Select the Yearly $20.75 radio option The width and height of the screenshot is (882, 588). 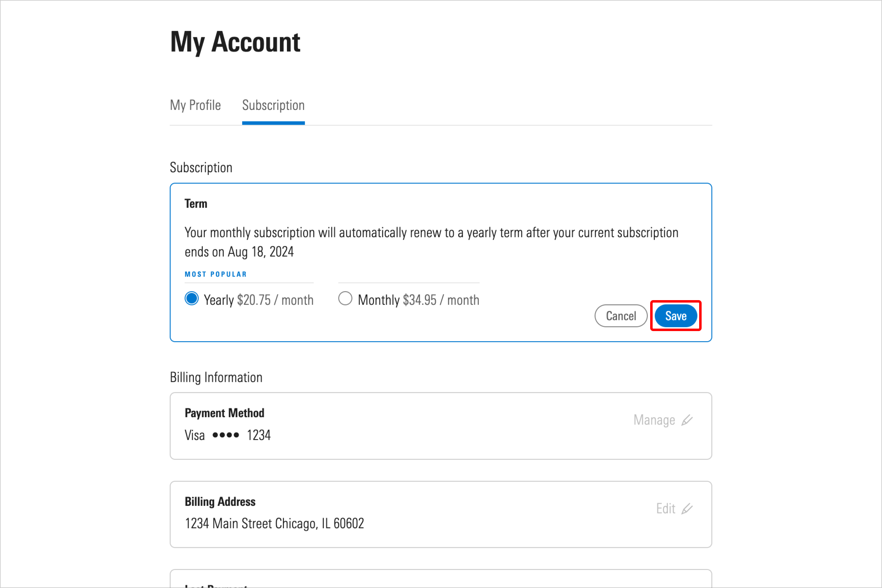click(x=192, y=299)
